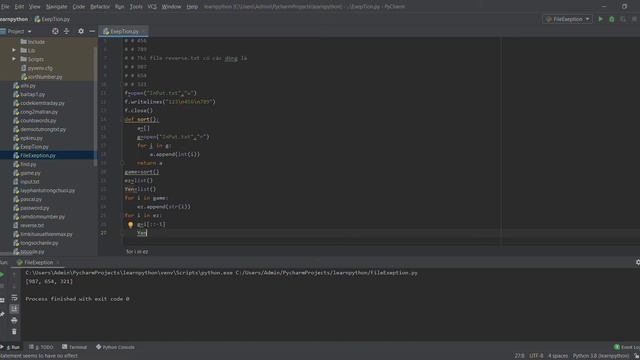Image resolution: width=640 pixels, height=360 pixels.
Task: Click the fold marker beside def sort()
Action: [x=122, y=119]
